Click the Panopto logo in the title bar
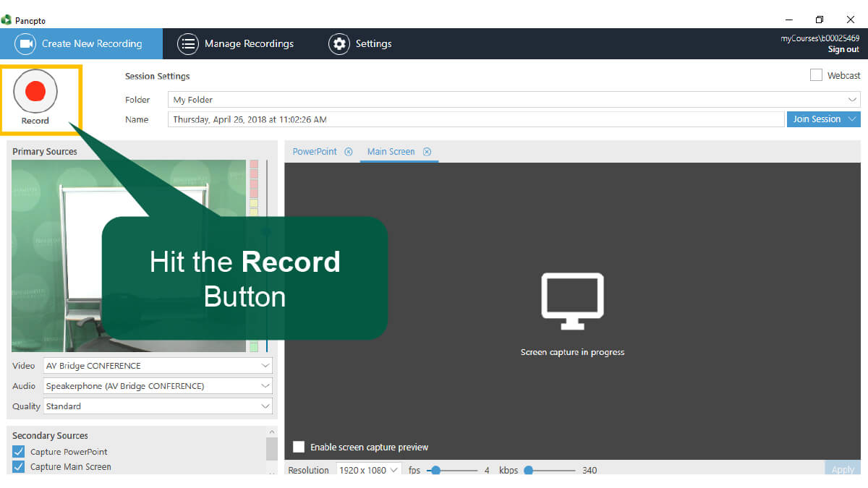 (7, 20)
